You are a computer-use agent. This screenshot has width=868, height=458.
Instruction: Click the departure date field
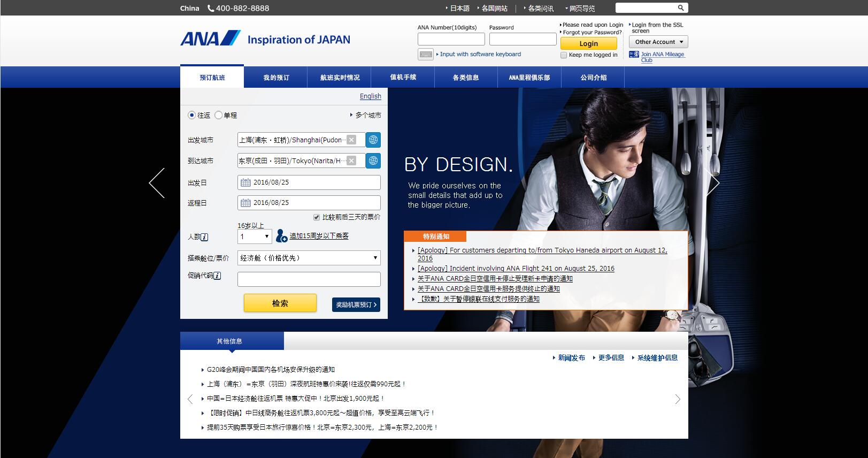(x=309, y=182)
